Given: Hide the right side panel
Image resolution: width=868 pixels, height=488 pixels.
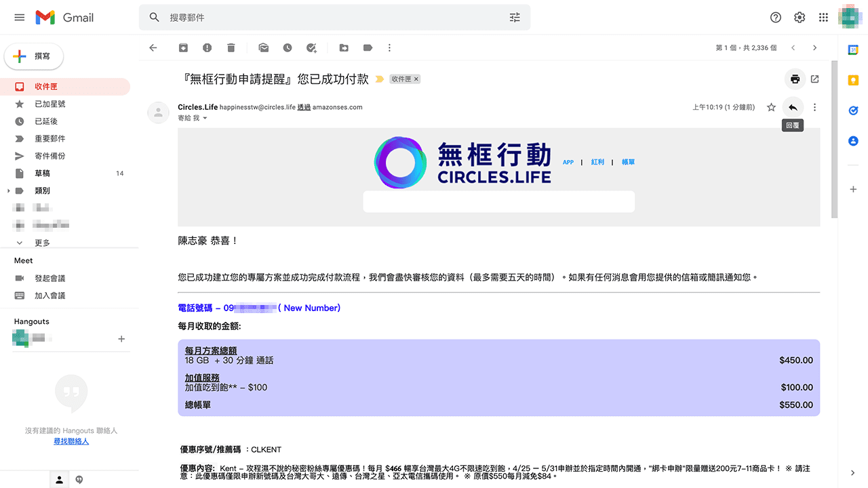Looking at the screenshot, I should click(x=853, y=473).
